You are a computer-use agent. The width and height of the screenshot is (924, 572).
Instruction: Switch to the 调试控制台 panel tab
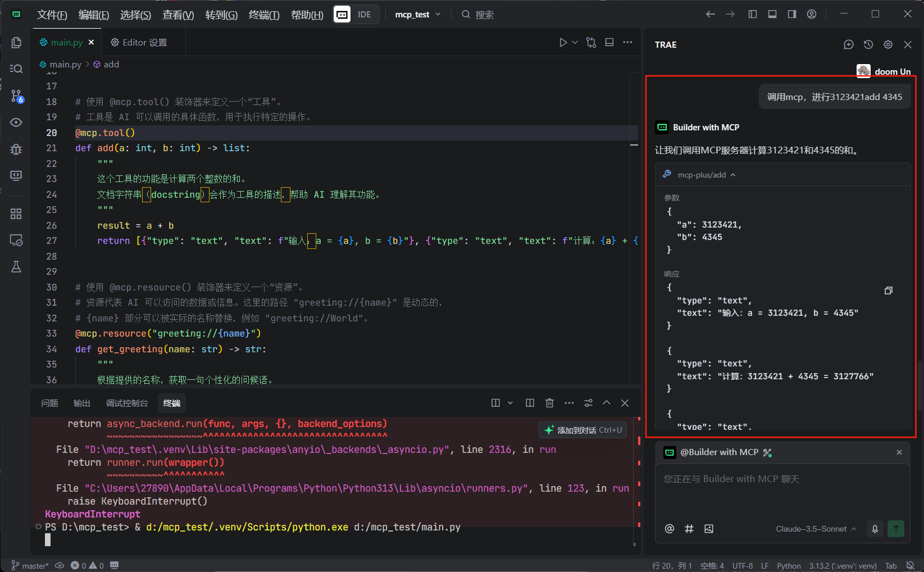[x=126, y=403]
